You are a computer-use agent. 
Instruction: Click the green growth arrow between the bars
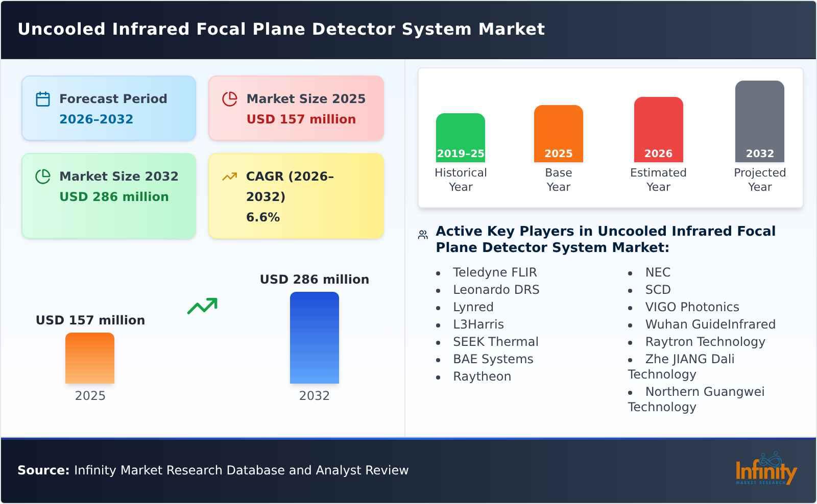(203, 307)
